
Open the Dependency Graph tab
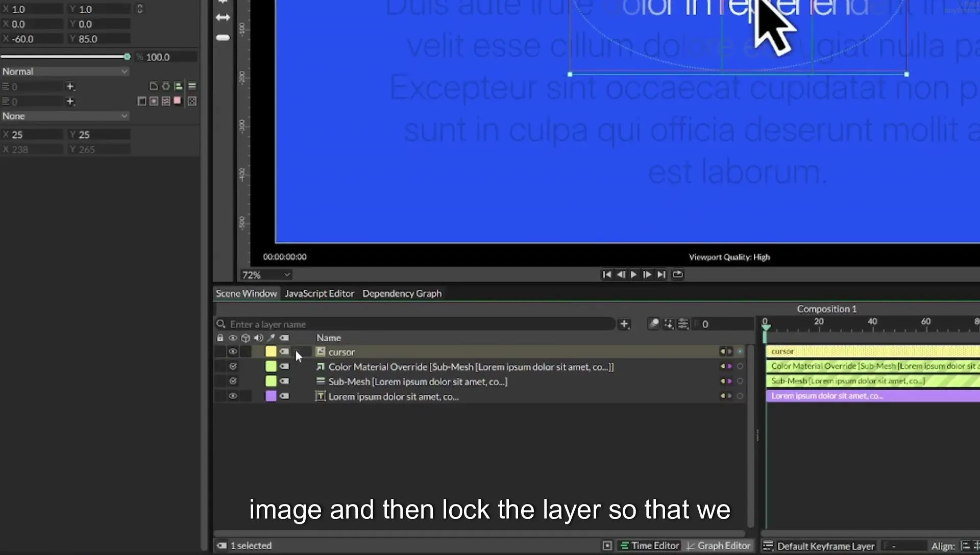coord(402,293)
